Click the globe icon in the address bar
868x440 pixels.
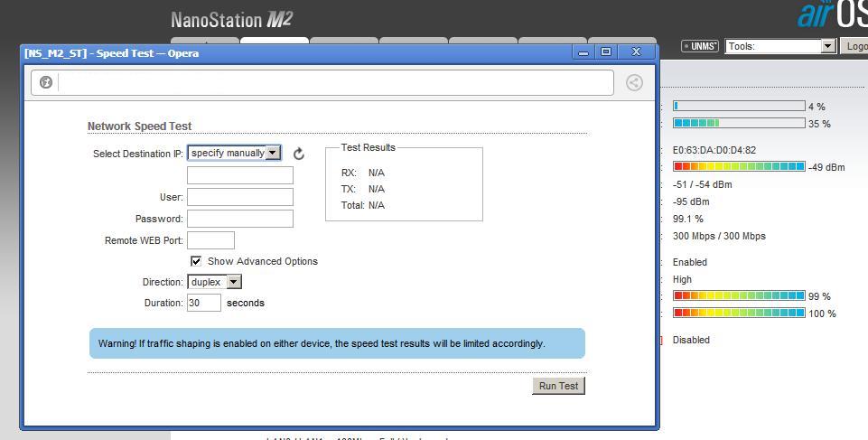(46, 82)
